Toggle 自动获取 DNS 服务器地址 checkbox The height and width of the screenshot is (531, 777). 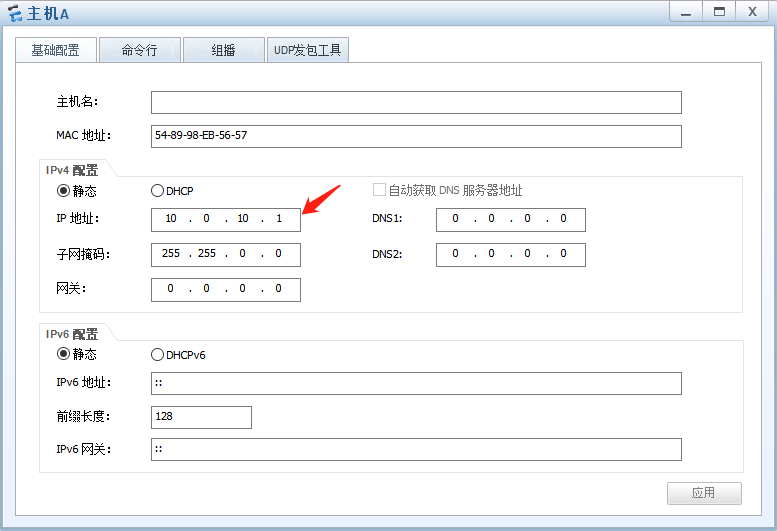379,190
